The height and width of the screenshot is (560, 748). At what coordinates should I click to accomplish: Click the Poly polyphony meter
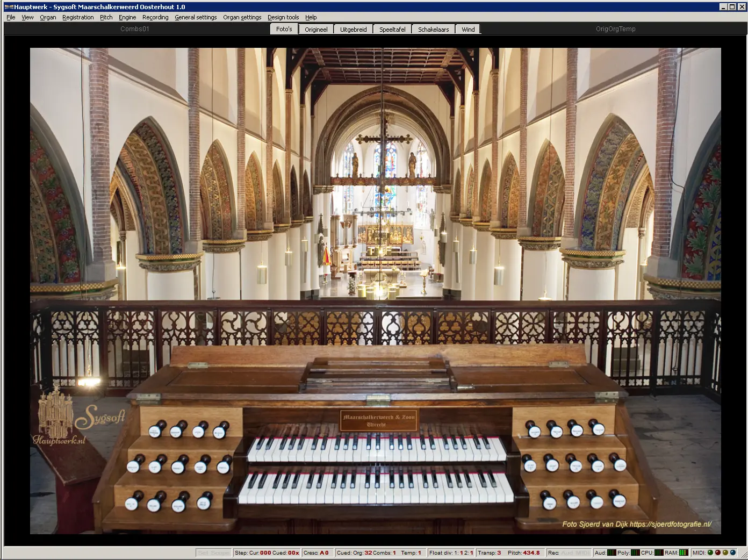[x=635, y=552]
